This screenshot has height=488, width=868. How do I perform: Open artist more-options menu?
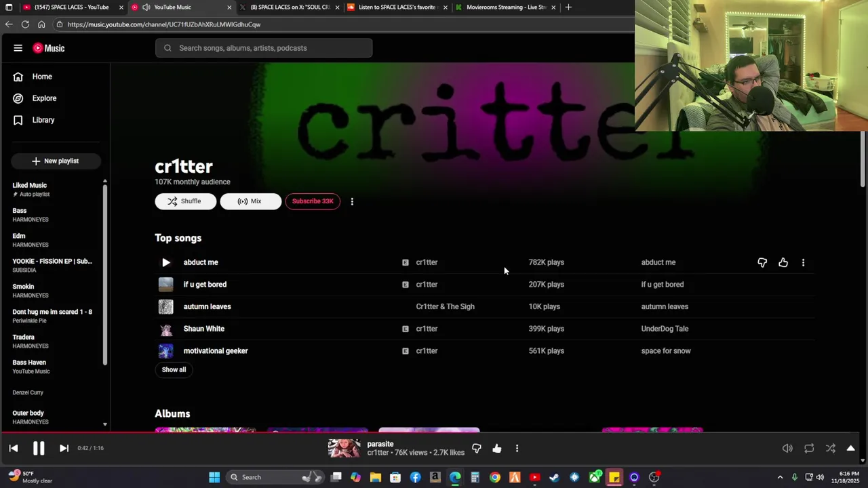352,201
